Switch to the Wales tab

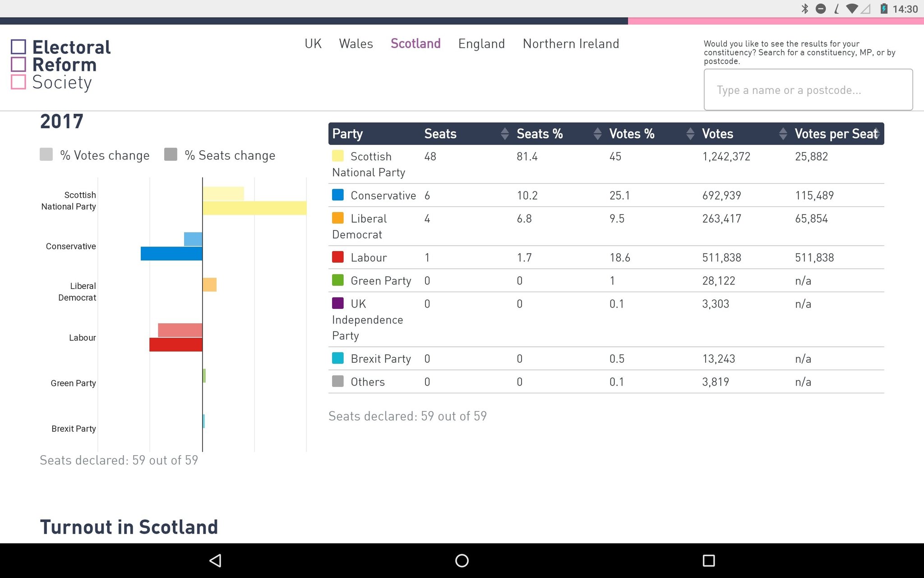pyautogui.click(x=356, y=44)
